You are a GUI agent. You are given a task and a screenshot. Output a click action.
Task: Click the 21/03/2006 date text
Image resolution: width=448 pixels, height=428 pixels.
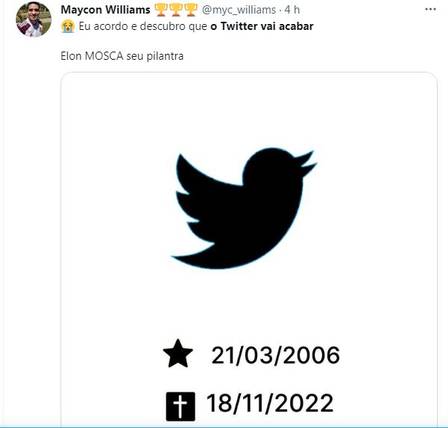pyautogui.click(x=276, y=355)
